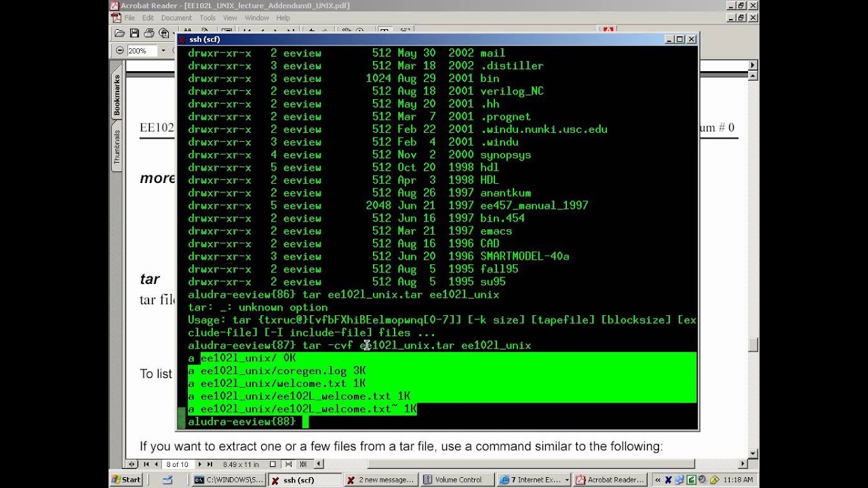Click the 'tar -cvf ee102l_unix.tar' command line
Screen dimensions: 868x488
point(359,346)
